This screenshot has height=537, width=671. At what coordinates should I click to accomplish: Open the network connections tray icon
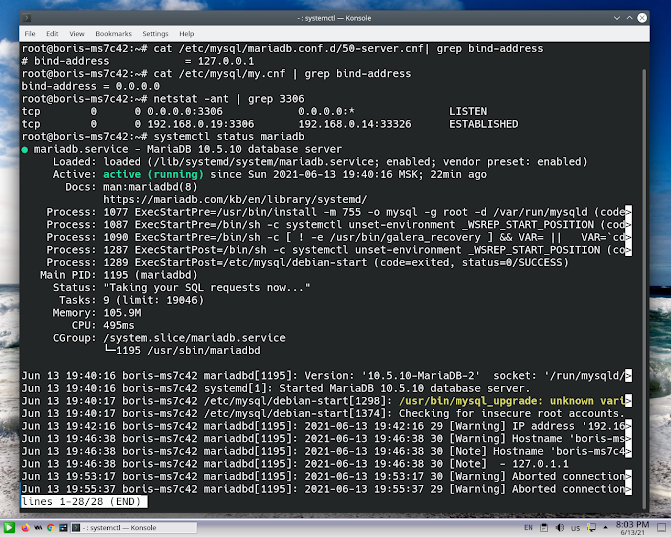pos(591,528)
